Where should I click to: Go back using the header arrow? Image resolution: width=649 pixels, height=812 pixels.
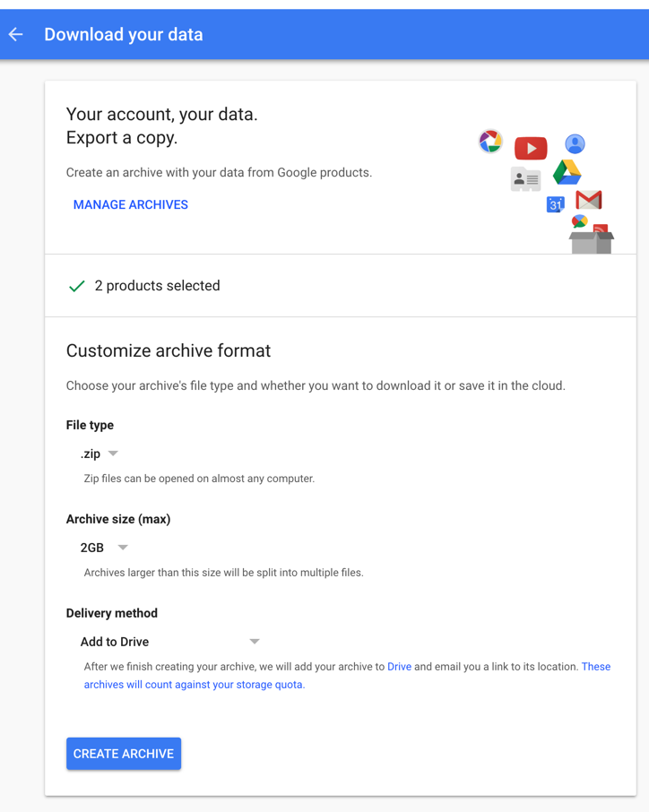[16, 35]
